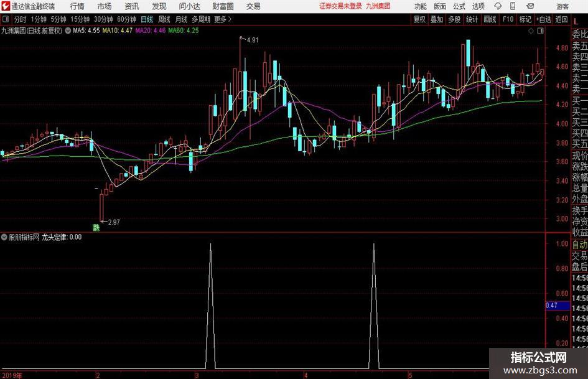Switch to the 15分钟 period tab
Image resolution: width=588 pixels, height=379 pixels.
(x=80, y=19)
